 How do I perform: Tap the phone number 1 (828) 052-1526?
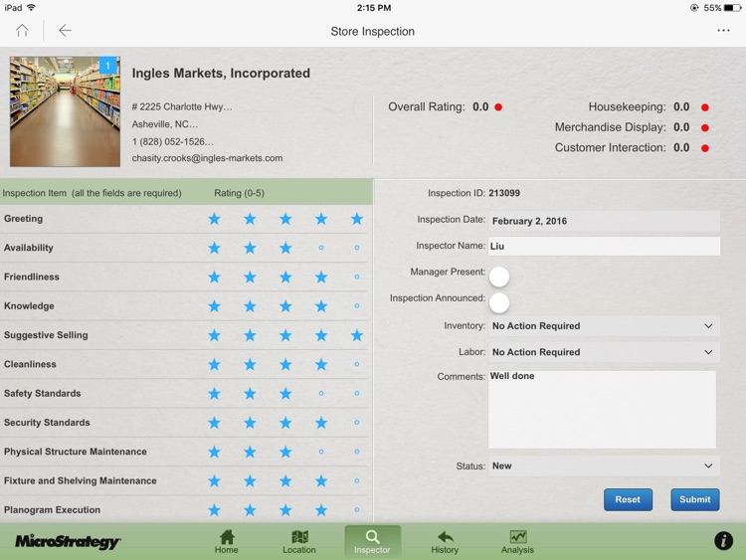pos(173,141)
